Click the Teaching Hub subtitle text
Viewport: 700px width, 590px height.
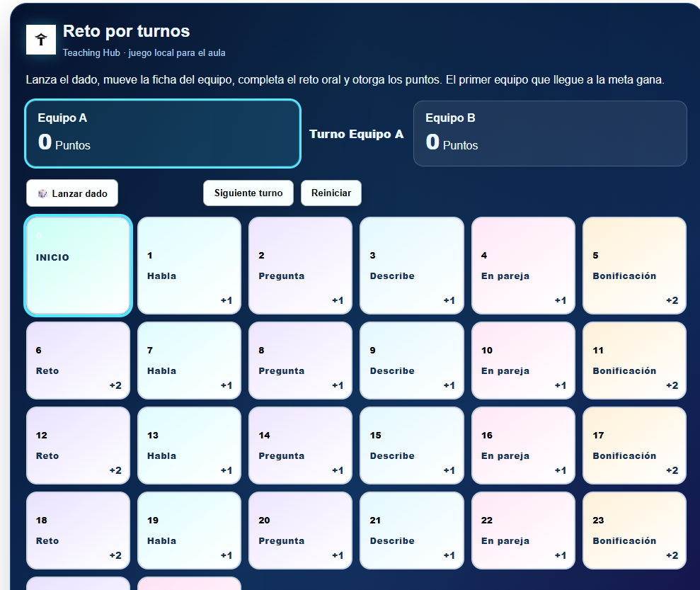coord(144,52)
